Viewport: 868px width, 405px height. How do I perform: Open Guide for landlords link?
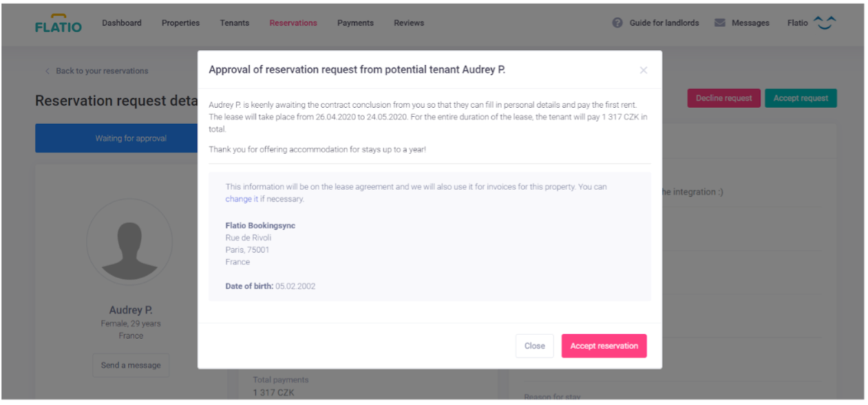pyautogui.click(x=664, y=23)
